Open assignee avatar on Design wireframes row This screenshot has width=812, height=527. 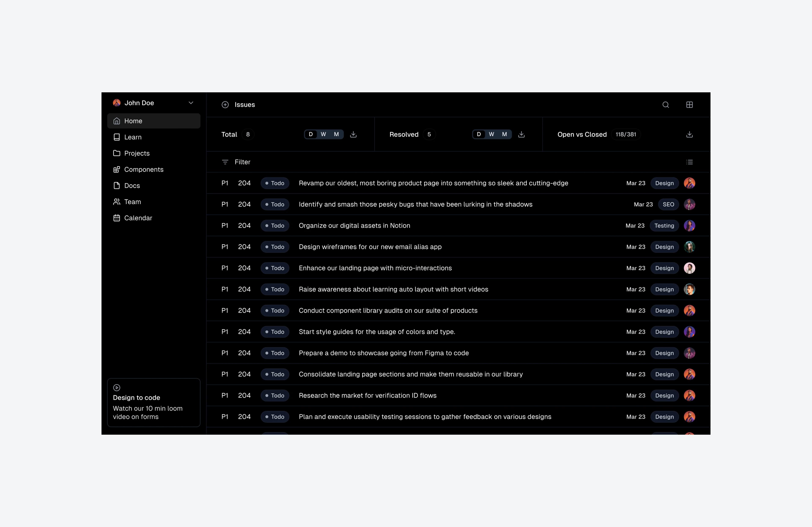[690, 247]
